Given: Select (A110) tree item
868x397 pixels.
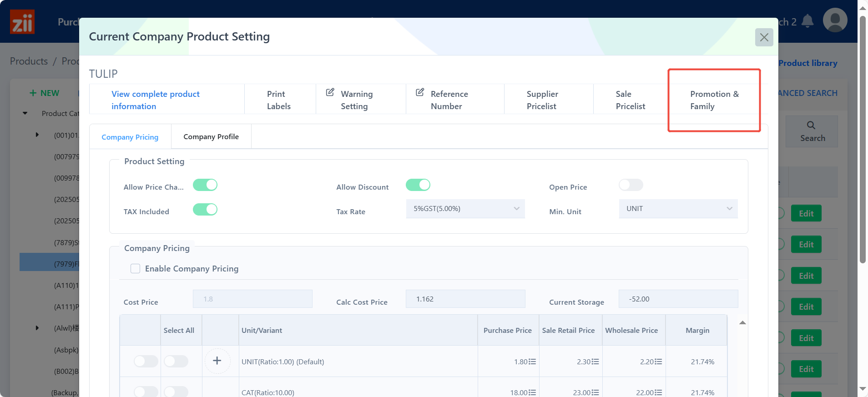Looking at the screenshot, I should point(66,286).
